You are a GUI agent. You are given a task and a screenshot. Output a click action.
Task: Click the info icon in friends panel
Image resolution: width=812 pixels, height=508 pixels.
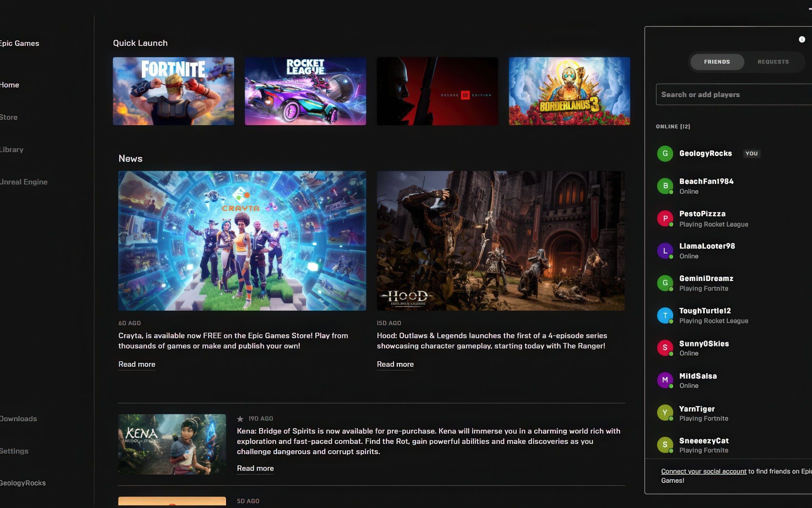802,40
